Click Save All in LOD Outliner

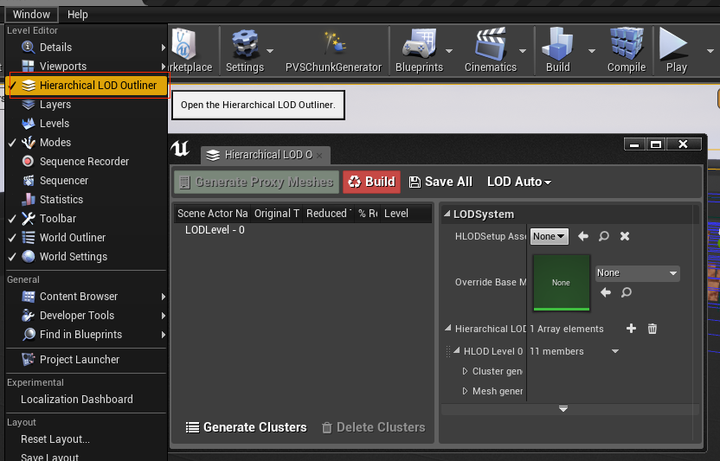point(441,182)
